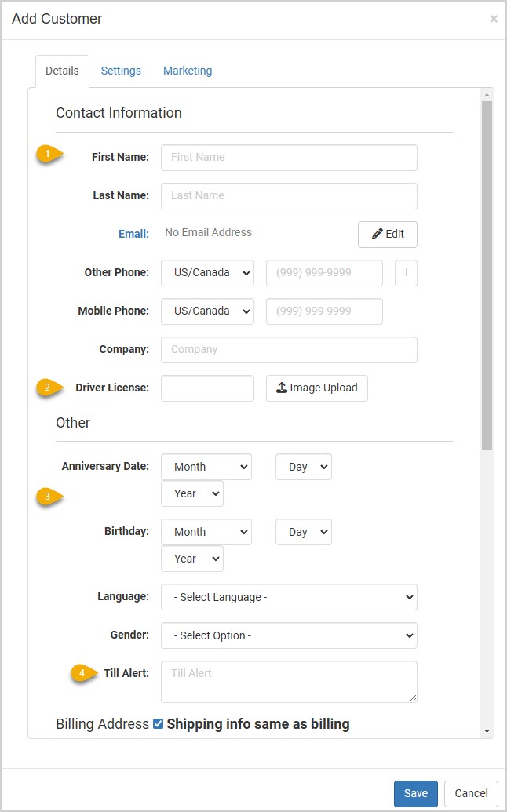Image resolution: width=507 pixels, height=812 pixels.
Task: Click the Till Alert text area
Action: 289,682
